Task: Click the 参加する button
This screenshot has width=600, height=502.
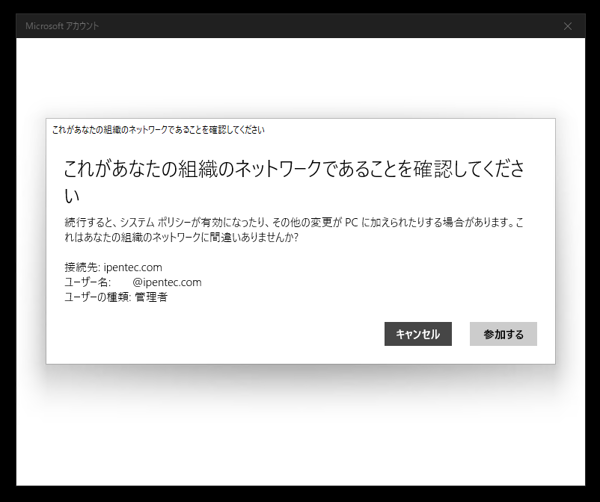Action: tap(503, 334)
